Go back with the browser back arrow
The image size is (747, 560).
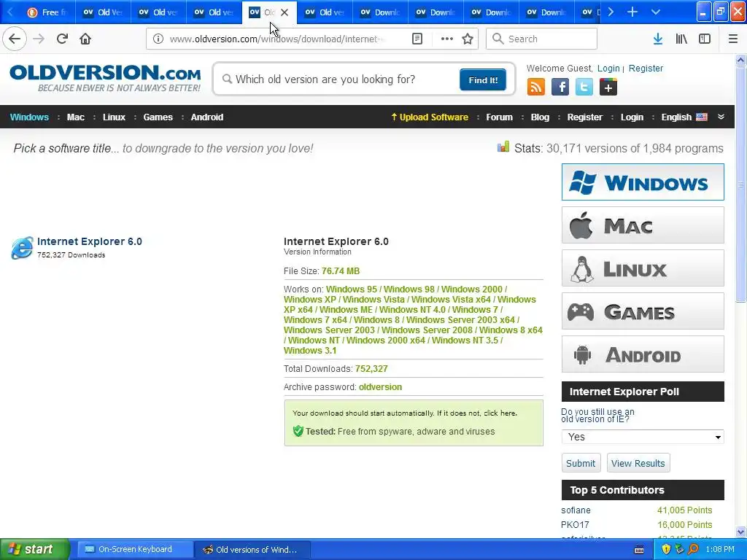pyautogui.click(x=15, y=39)
